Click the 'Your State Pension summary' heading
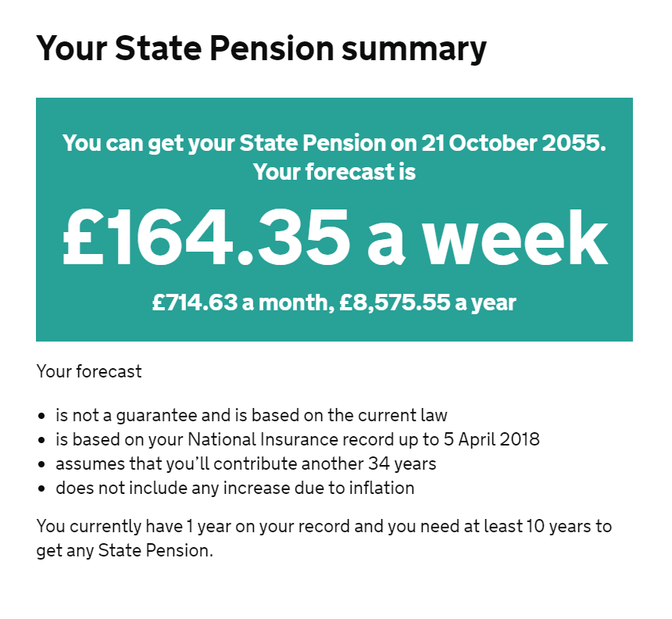This screenshot has height=619, width=672. pos(261,48)
